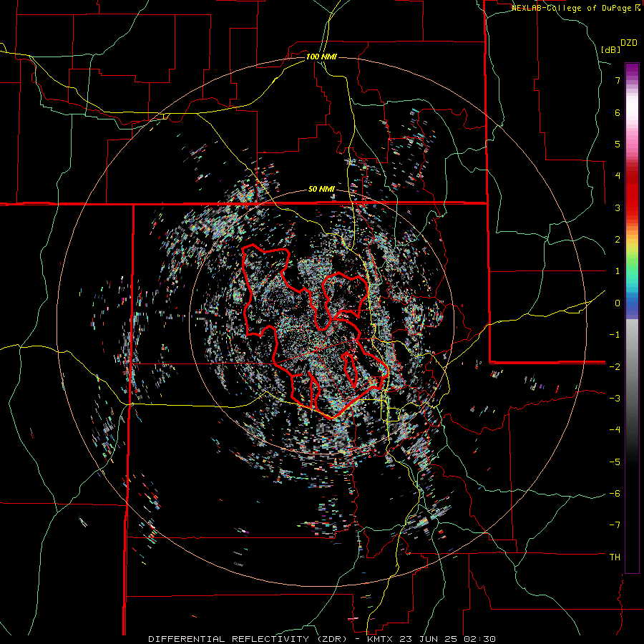Select the -6 value on the scale

(615, 494)
